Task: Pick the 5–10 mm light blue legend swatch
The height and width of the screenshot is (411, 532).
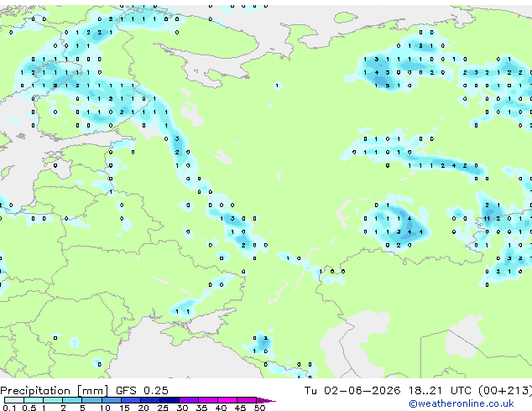Action: [x=91, y=400]
